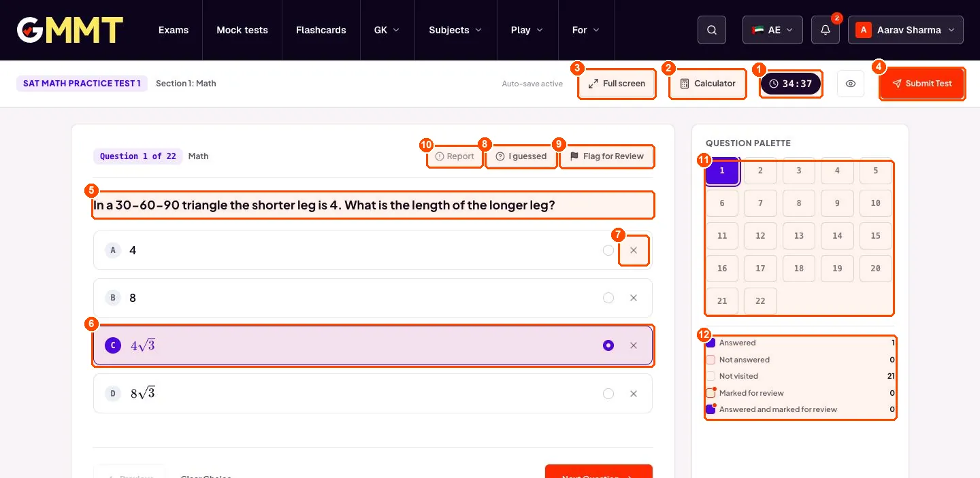Screen dimensions: 980x478
Task: Select current question 1 in palette
Action: 722,171
